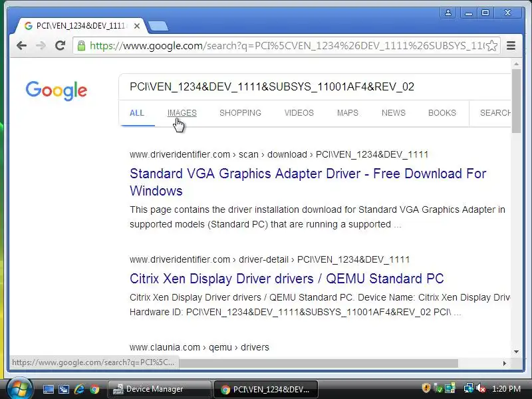Click the muted volume tray icon
Screen dimensions: 532x399
(x=481, y=388)
